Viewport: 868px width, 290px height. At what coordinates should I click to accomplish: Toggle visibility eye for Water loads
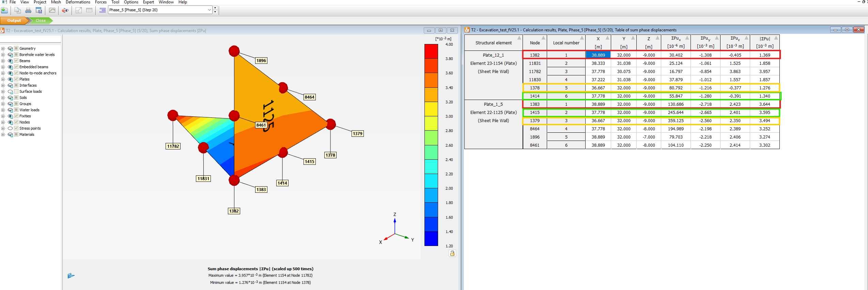[10, 110]
